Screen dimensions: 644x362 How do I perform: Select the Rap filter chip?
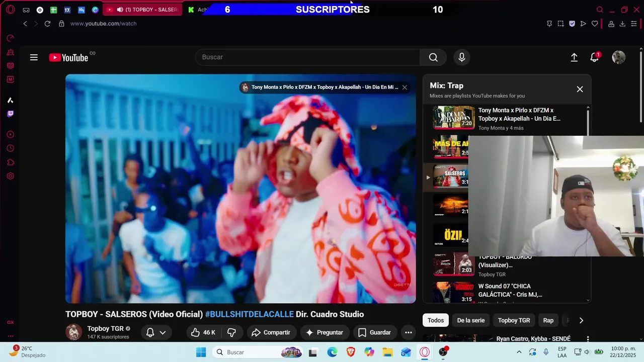click(x=548, y=320)
